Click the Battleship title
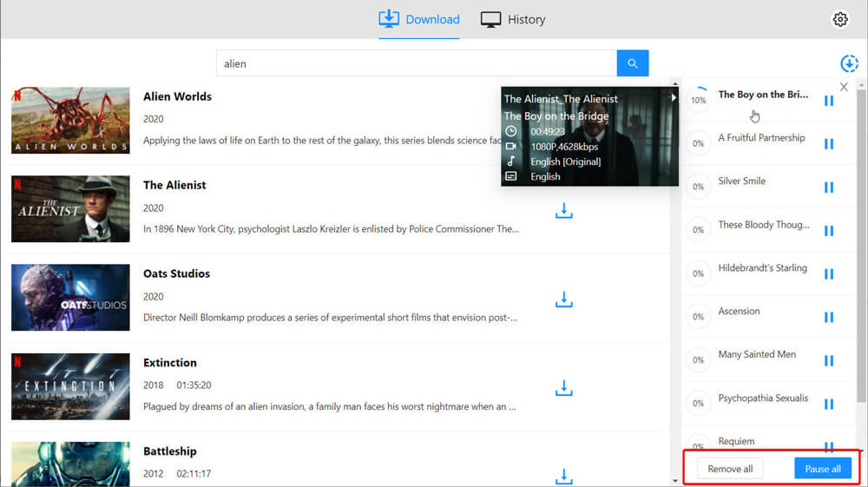 click(x=170, y=451)
